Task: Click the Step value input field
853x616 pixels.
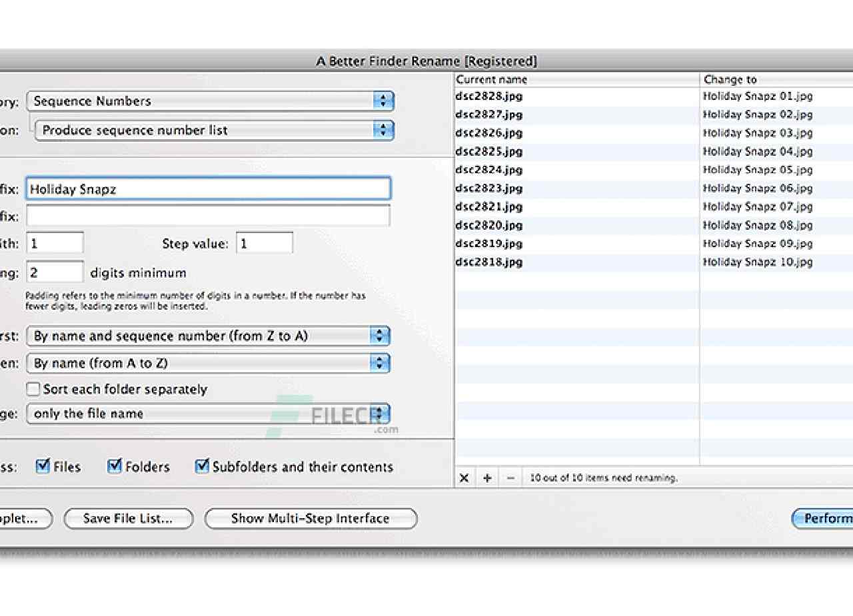Action: 265,243
